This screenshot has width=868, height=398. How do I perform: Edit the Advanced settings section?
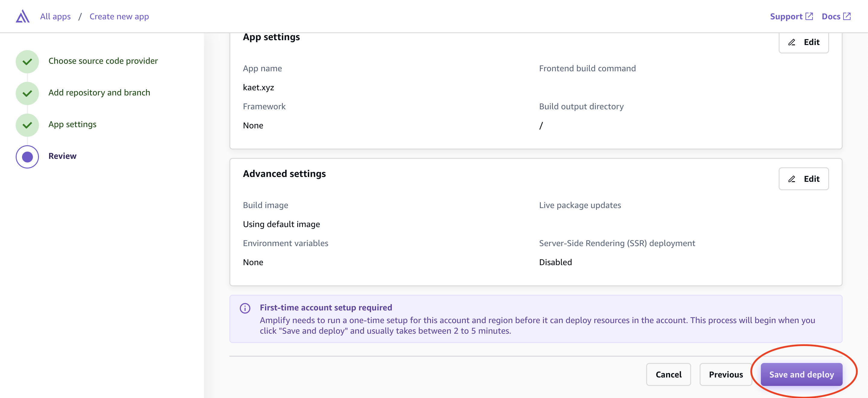point(804,179)
